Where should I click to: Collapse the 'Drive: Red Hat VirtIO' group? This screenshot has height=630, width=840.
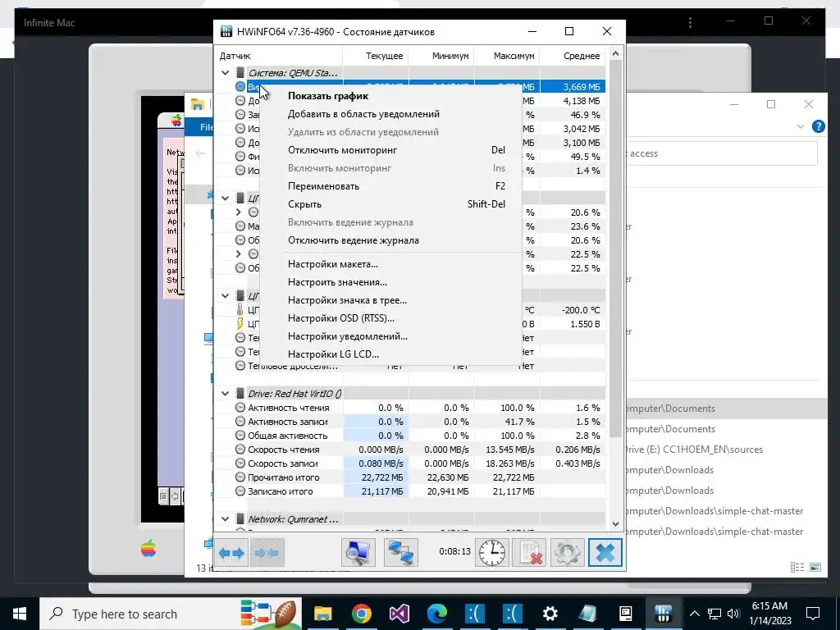pos(225,394)
